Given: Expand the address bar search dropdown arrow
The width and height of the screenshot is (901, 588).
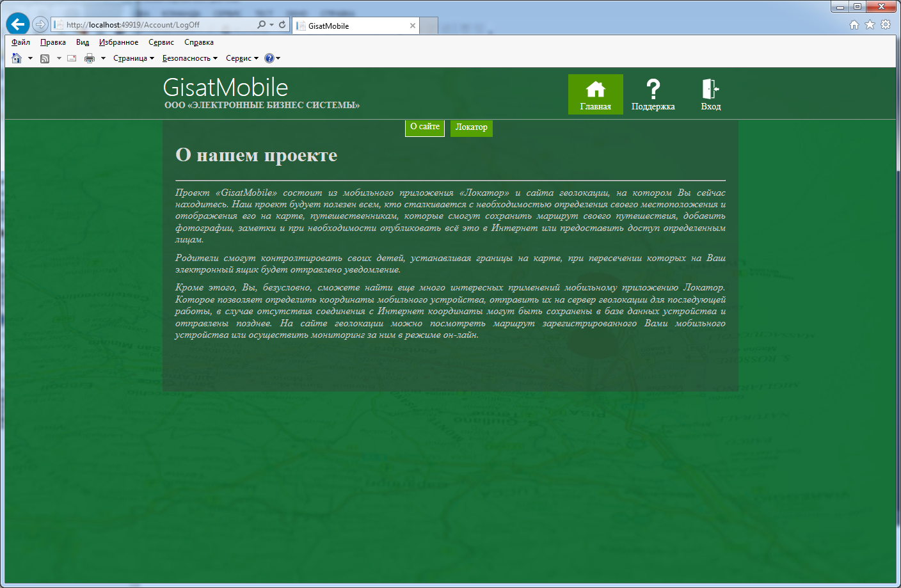Looking at the screenshot, I should click(272, 24).
